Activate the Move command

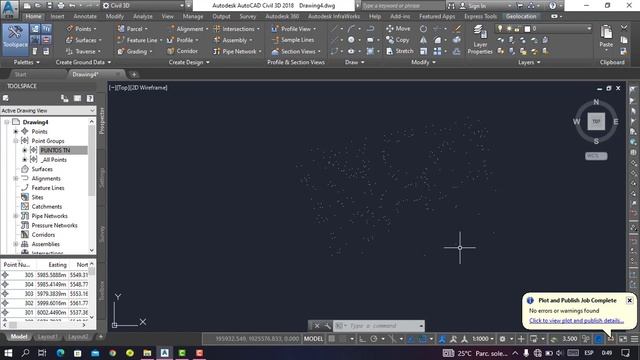point(398,29)
